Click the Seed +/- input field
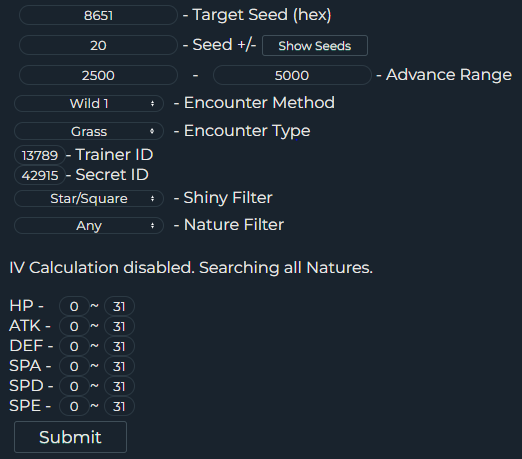 click(x=98, y=45)
